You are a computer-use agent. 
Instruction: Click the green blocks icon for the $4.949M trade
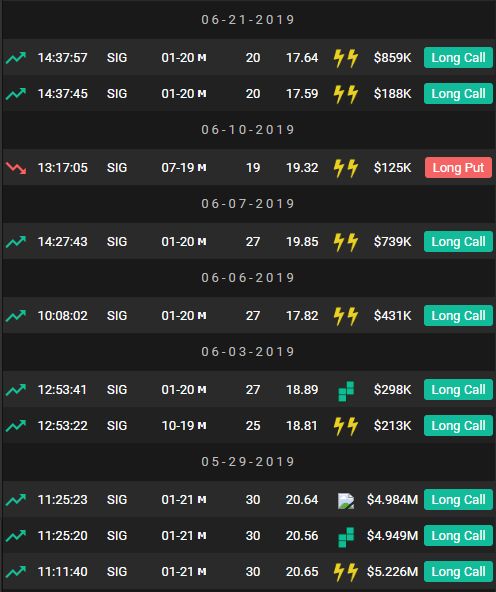coord(346,536)
